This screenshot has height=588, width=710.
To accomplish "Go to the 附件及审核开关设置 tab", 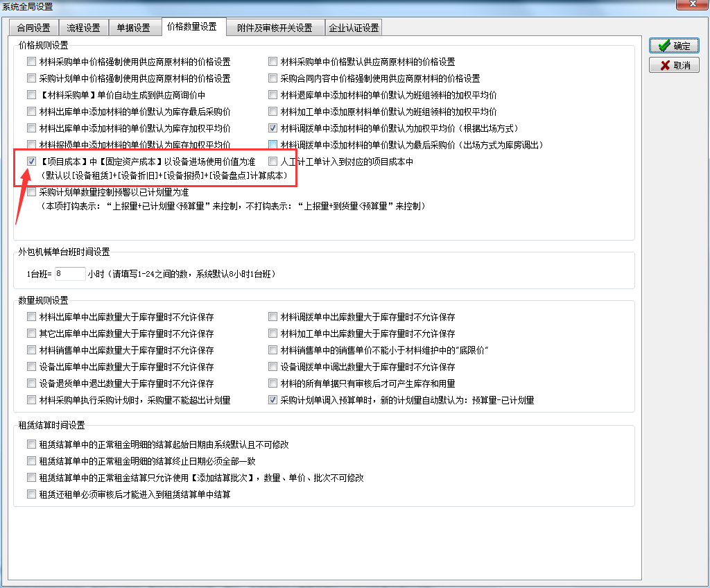I will (275, 28).
